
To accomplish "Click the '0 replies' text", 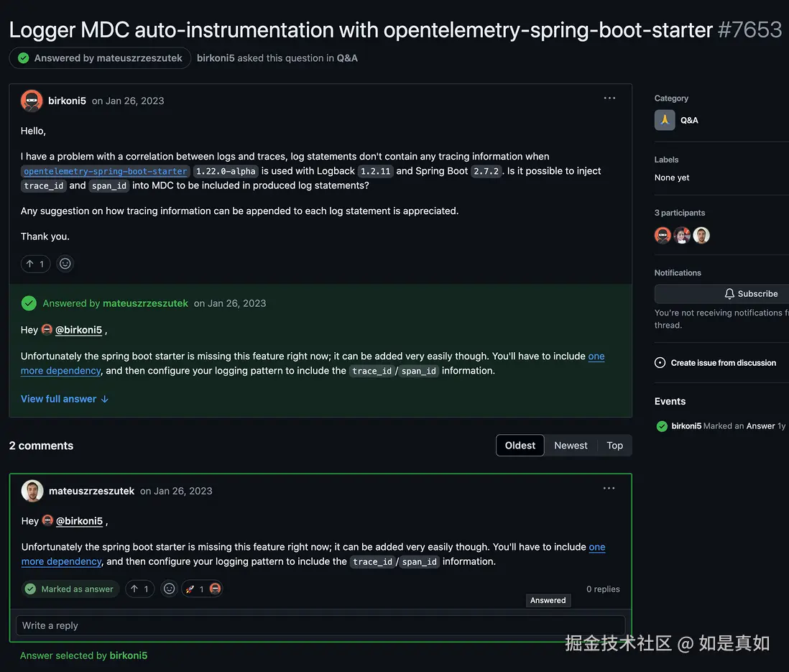I will pos(603,589).
